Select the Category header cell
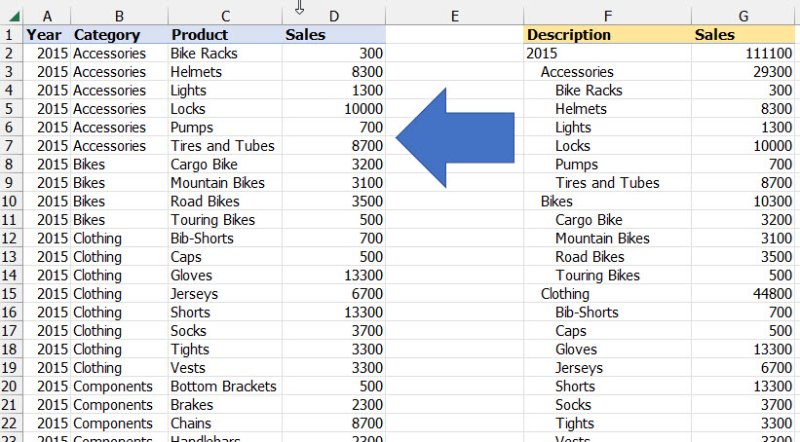The image size is (800, 442). point(107,34)
